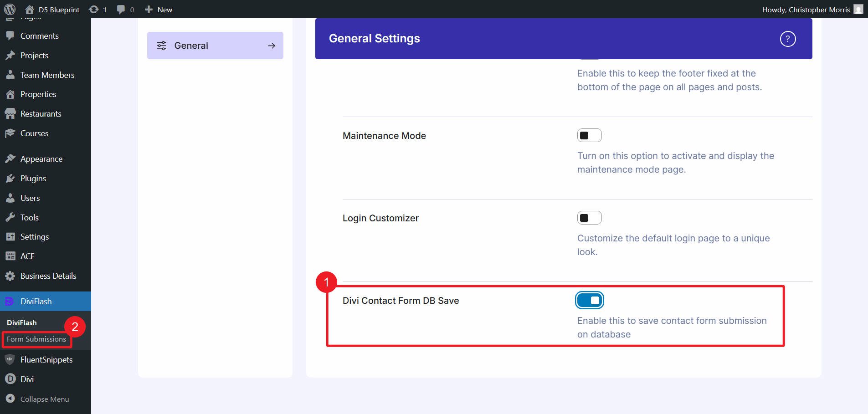Click the user avatar in top right
The width and height of the screenshot is (868, 414).
click(x=858, y=9)
